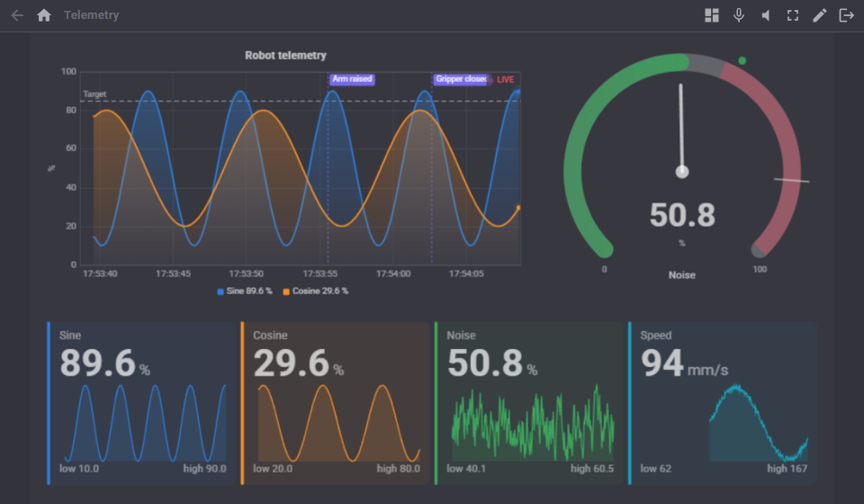Enter fullscreen mode via the expand icon

click(792, 15)
